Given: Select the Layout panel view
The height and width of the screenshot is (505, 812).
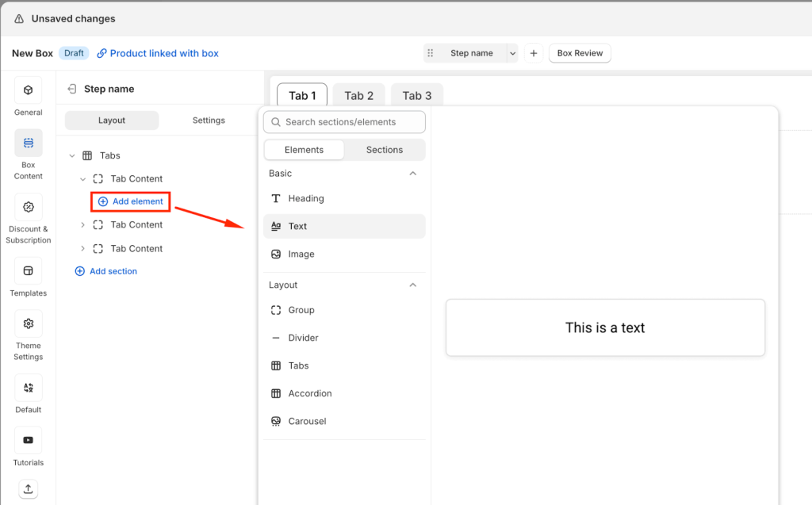Looking at the screenshot, I should pyautogui.click(x=112, y=121).
